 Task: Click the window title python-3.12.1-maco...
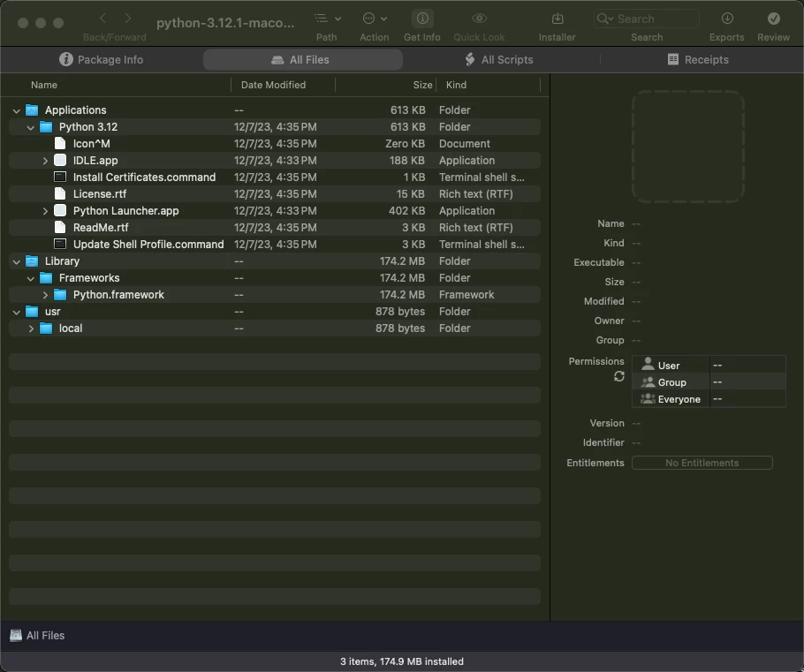[225, 23]
